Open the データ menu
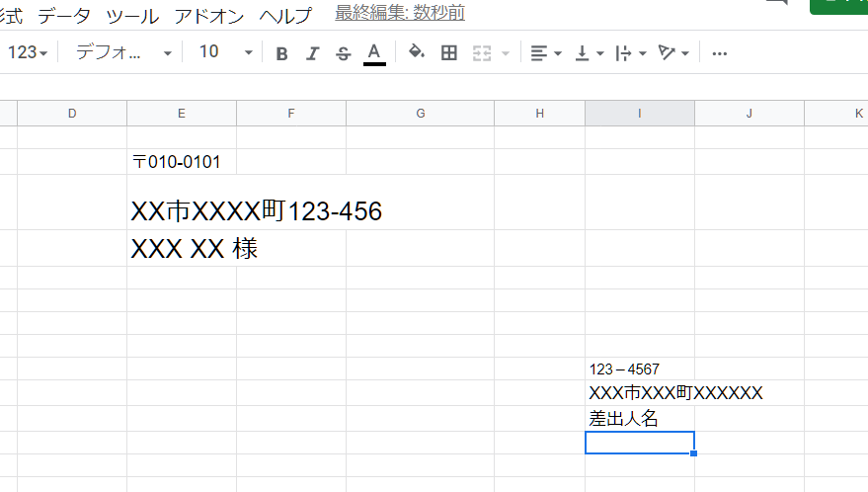Viewport: 868px width, 492px height. [x=63, y=16]
